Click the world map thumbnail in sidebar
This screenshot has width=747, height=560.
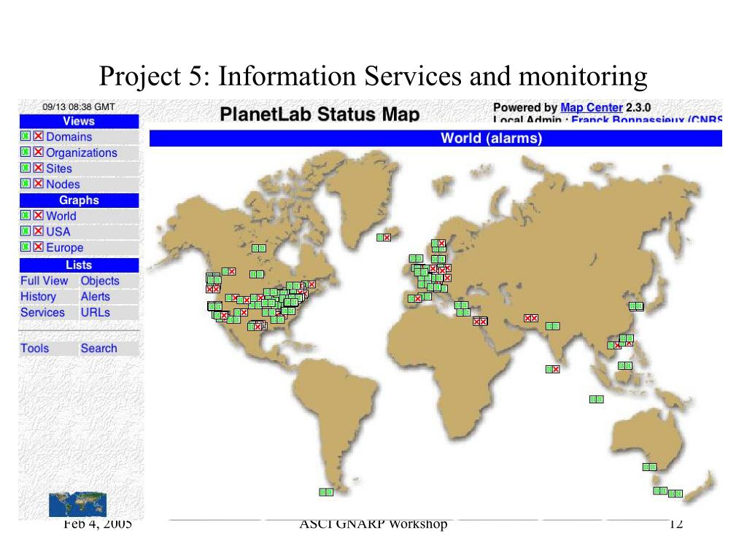click(77, 505)
